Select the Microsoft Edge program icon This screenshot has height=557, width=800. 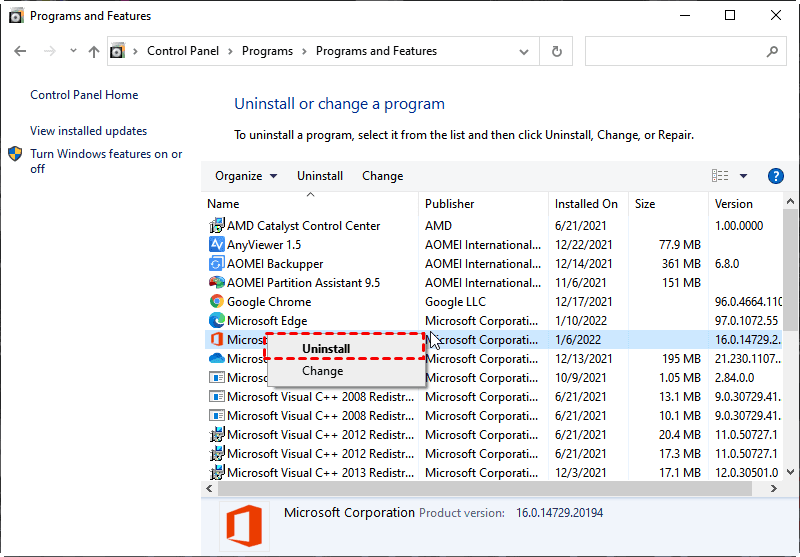217,321
